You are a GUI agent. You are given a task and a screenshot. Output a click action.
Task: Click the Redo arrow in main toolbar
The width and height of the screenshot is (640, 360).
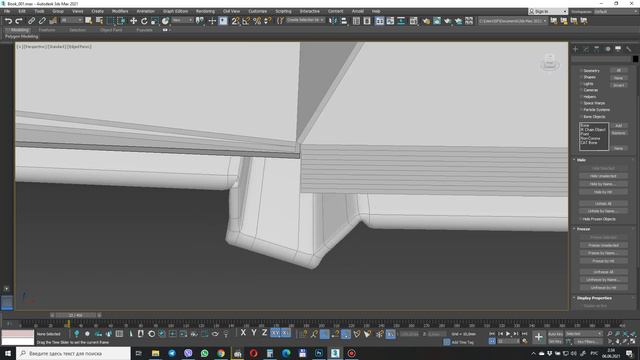point(19,21)
